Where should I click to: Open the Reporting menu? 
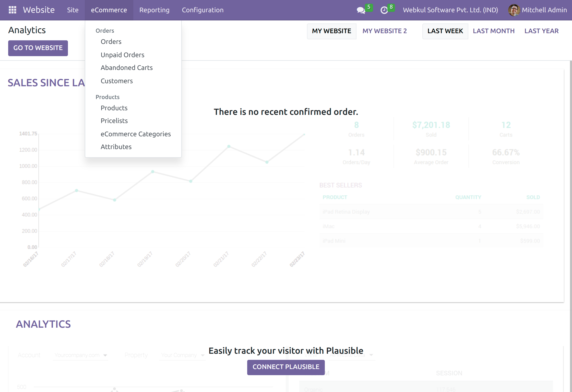click(x=154, y=10)
